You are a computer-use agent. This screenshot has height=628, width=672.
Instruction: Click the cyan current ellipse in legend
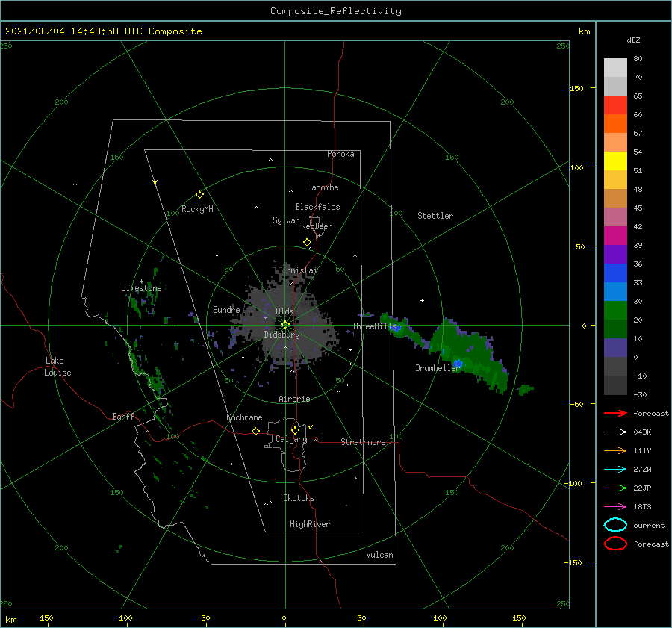[615, 525]
